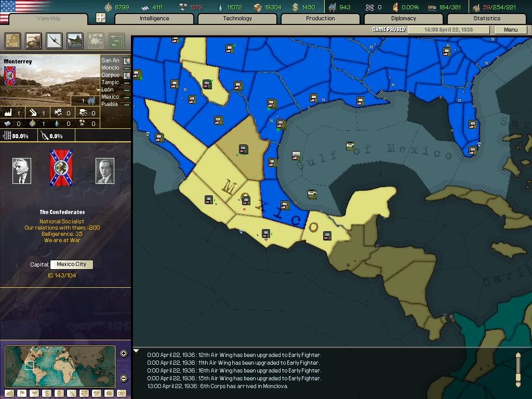
Task: Open the game Menu button
Action: point(511,30)
